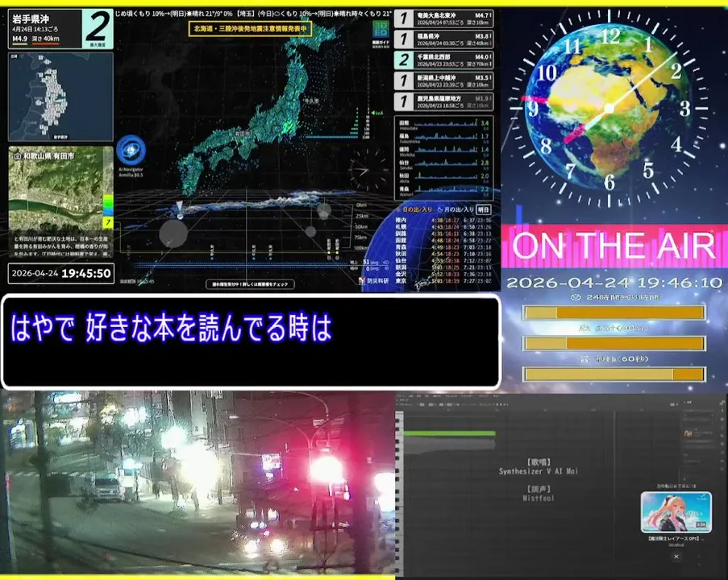Click the 深さ 40km depth value
This screenshot has height=580, width=728.
(45, 39)
